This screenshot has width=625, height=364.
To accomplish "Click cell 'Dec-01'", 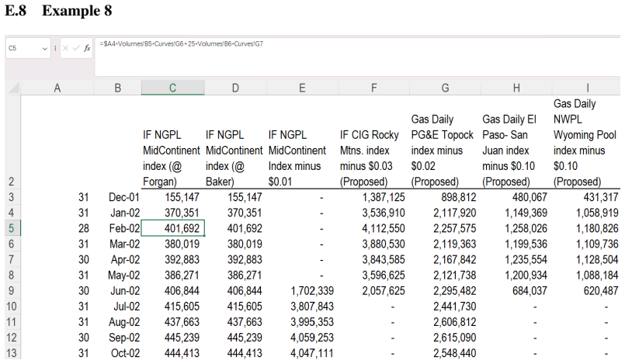I will point(124,197).
